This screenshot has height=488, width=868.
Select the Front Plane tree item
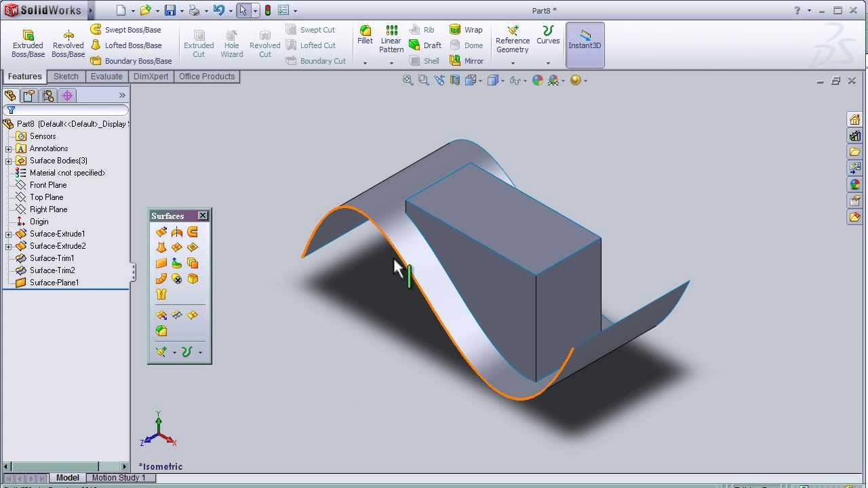[x=41, y=185]
